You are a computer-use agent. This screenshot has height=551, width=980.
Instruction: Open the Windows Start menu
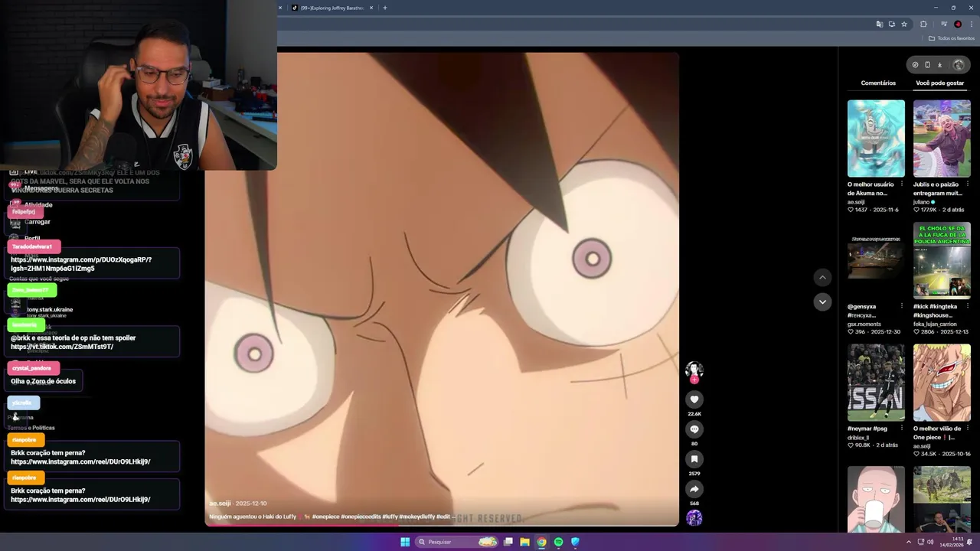405,542
